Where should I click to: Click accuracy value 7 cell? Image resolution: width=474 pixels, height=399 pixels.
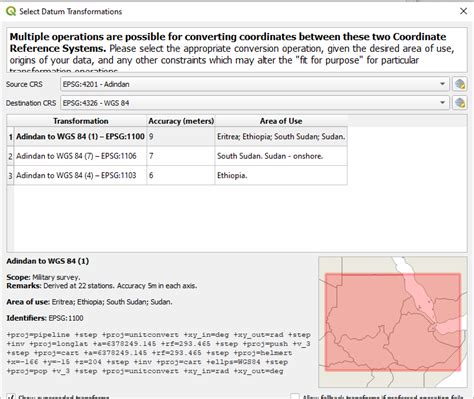click(181, 156)
